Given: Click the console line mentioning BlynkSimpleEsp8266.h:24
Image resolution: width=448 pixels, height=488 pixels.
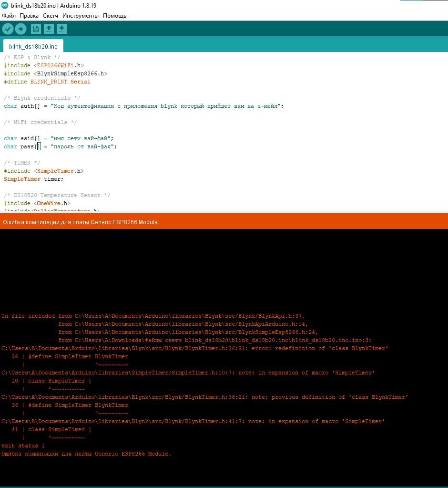Looking at the screenshot, I should pos(188,332).
